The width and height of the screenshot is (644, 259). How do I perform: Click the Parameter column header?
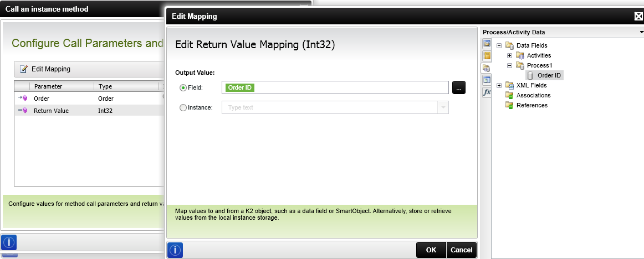pos(62,86)
